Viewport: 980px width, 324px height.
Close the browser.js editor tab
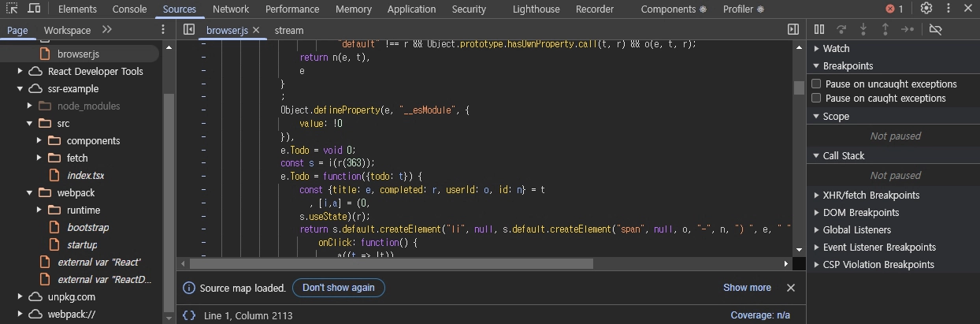click(x=256, y=30)
